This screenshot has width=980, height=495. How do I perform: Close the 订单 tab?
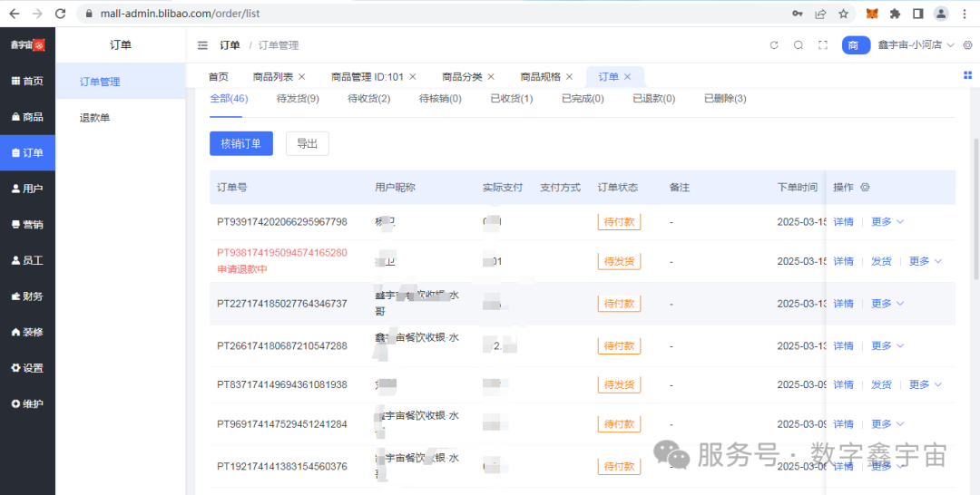pos(628,77)
